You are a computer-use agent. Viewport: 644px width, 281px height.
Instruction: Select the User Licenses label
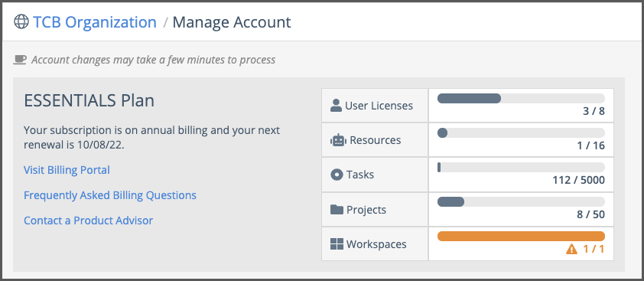point(379,106)
